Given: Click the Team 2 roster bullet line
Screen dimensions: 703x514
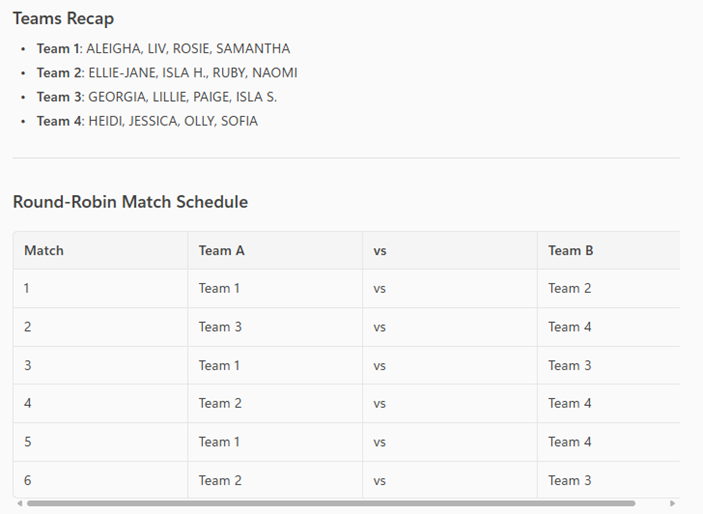Looking at the screenshot, I should (167, 73).
